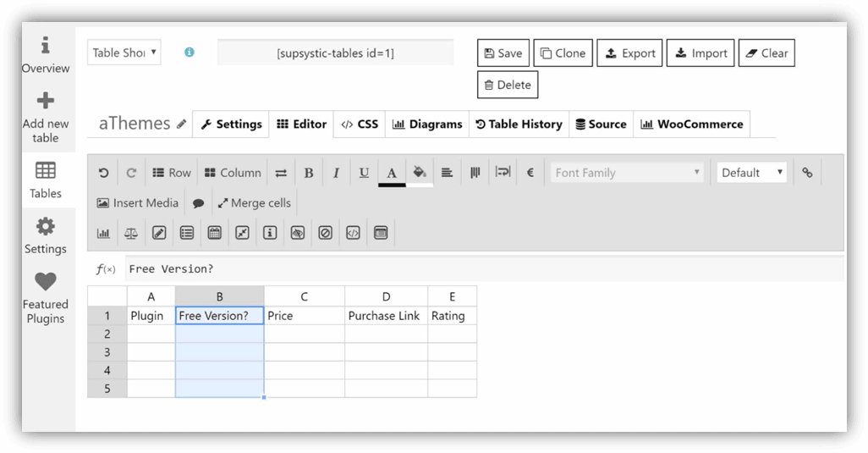This screenshot has width=868, height=453.
Task: Click the calendar date toolbar icon
Action: pos(214,233)
